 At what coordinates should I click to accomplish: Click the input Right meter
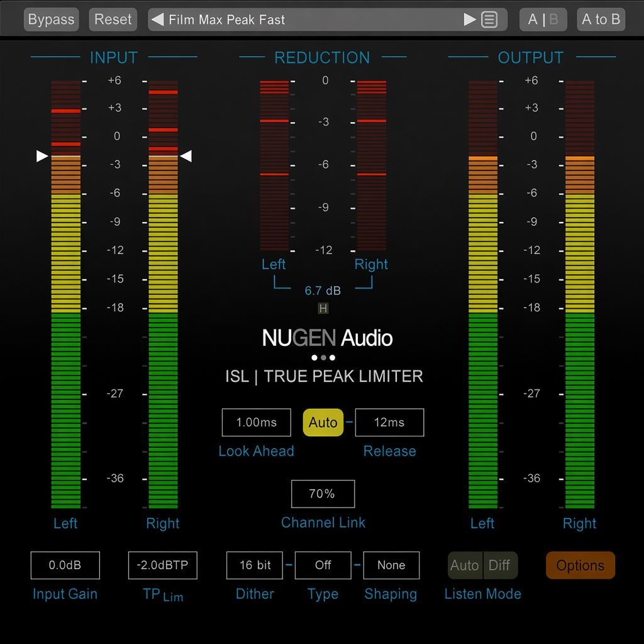pyautogui.click(x=163, y=294)
